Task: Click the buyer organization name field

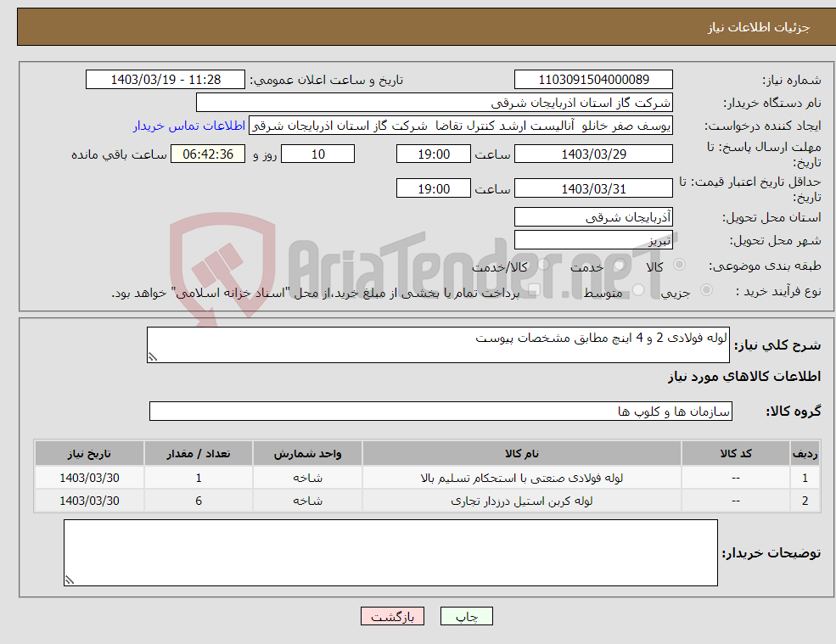Action: [435, 103]
